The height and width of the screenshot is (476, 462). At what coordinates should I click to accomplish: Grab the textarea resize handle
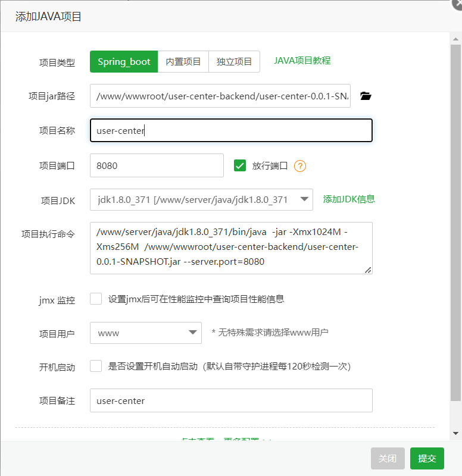[368, 270]
